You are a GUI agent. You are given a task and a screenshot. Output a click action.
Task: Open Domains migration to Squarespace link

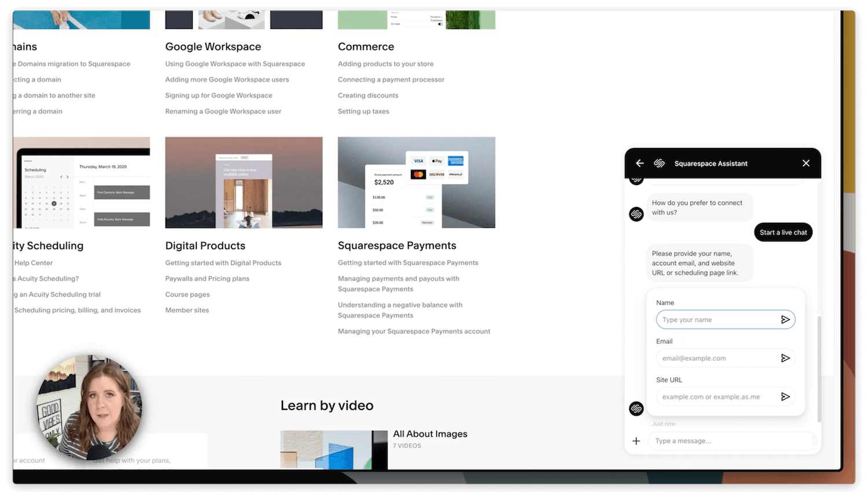tap(72, 64)
